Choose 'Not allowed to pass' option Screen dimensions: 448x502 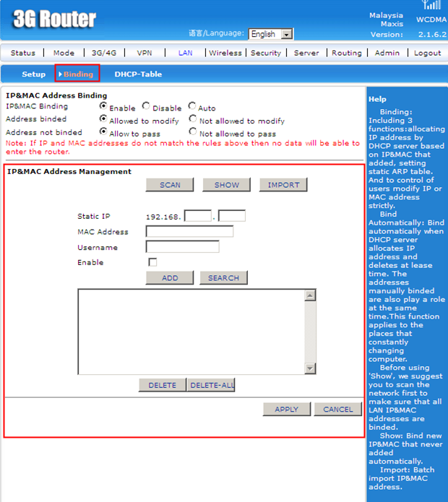193,131
